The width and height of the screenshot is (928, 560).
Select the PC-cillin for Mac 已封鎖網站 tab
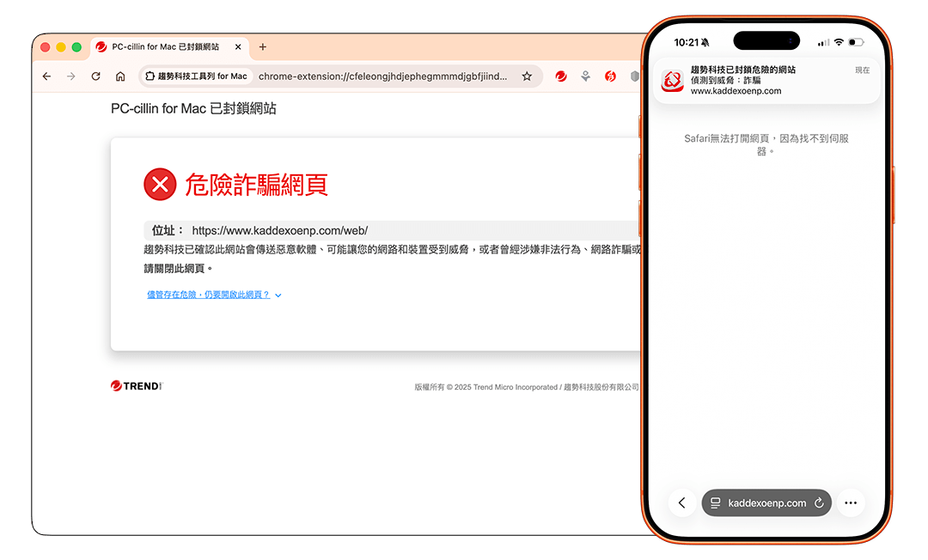(163, 47)
